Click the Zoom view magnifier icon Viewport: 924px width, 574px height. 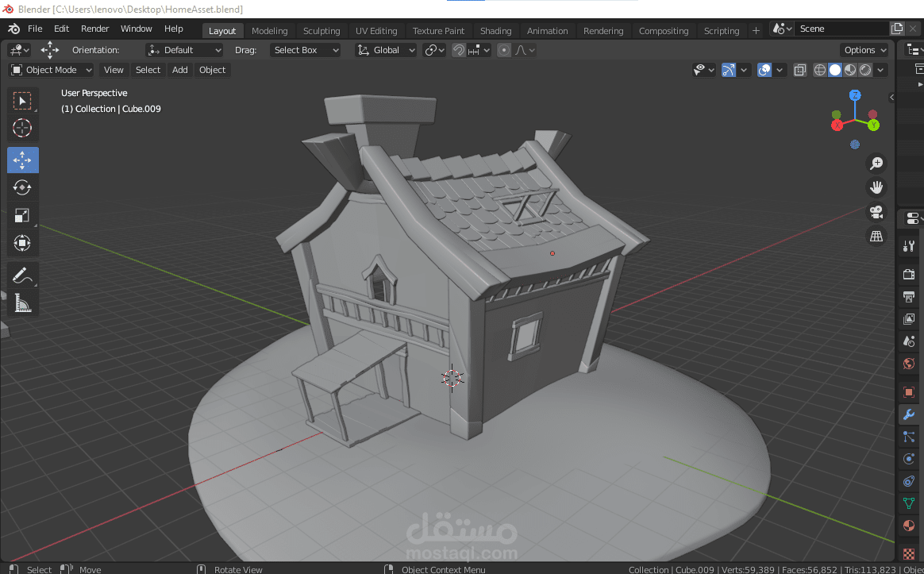(876, 164)
